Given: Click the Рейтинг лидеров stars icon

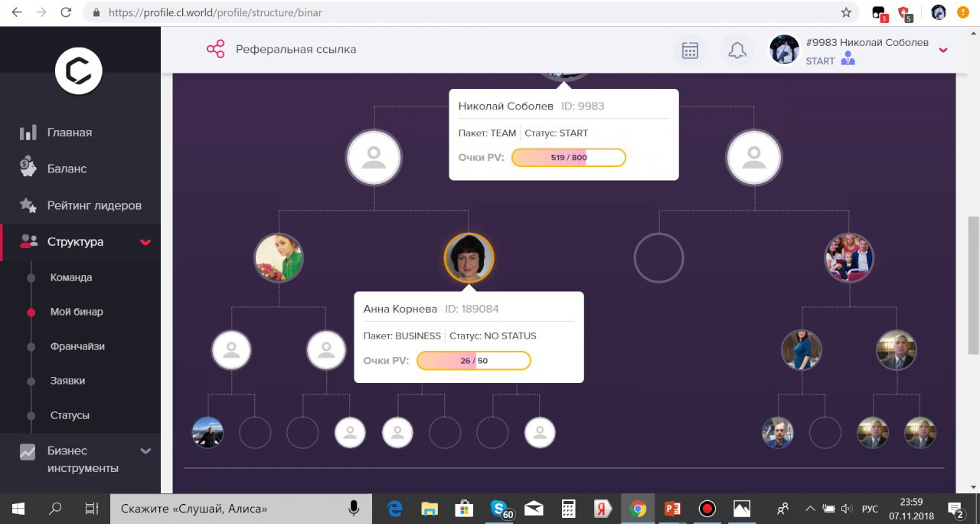Looking at the screenshot, I should coord(28,205).
